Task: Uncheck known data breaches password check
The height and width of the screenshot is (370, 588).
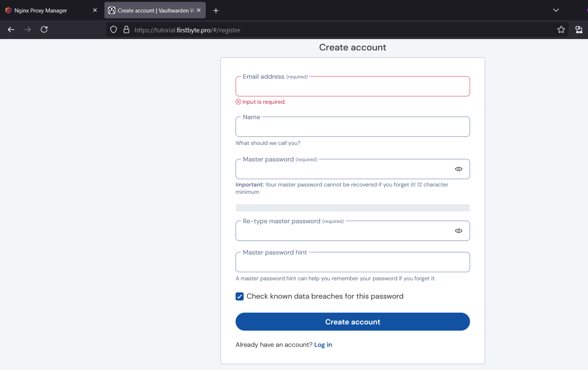Action: (239, 296)
